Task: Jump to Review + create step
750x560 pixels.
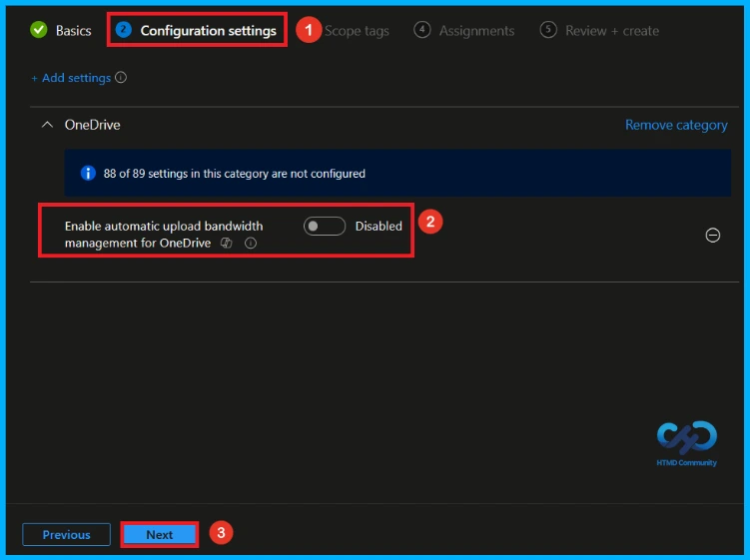Action: coord(599,31)
